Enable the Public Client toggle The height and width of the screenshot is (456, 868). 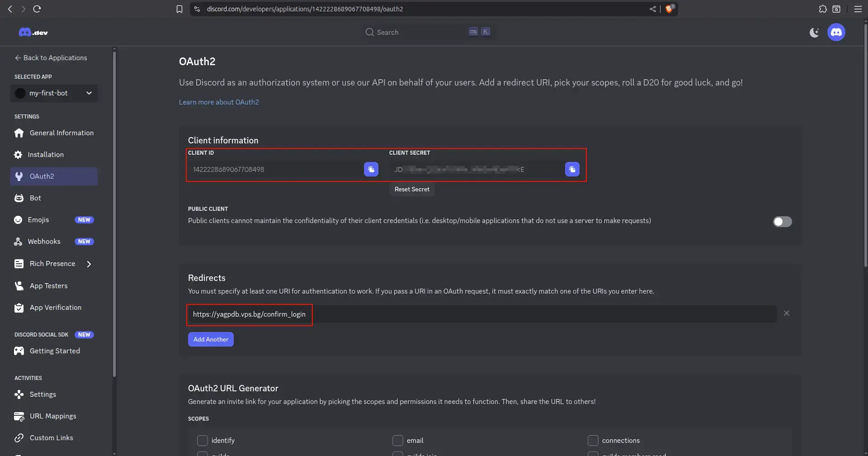click(782, 222)
